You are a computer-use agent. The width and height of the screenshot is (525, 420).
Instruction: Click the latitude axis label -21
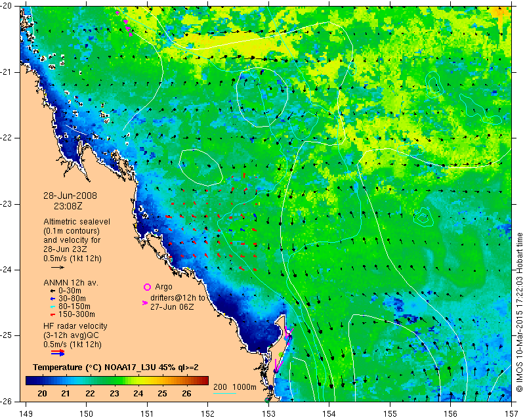[5, 72]
